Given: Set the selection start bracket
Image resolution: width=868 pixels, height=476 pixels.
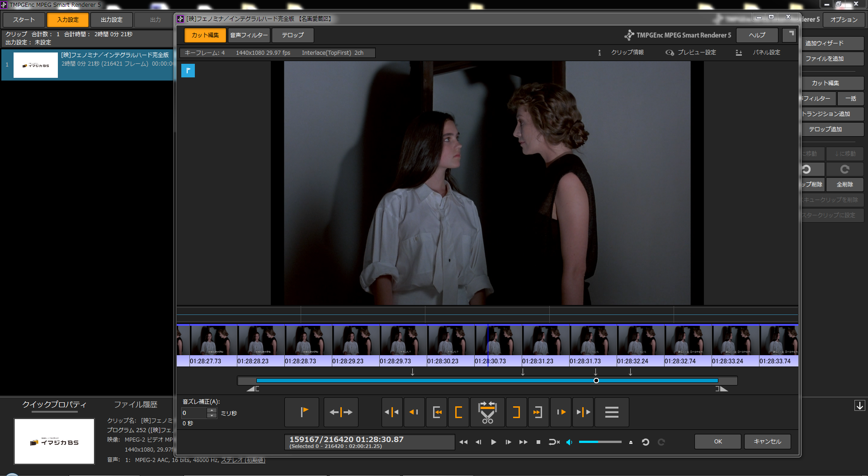Looking at the screenshot, I should [x=458, y=412].
